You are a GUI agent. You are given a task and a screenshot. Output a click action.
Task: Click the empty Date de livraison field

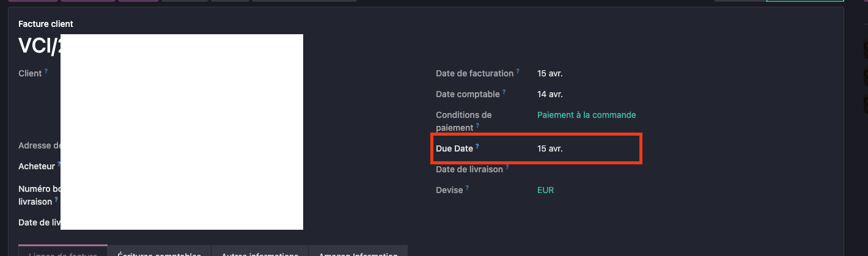(587, 169)
